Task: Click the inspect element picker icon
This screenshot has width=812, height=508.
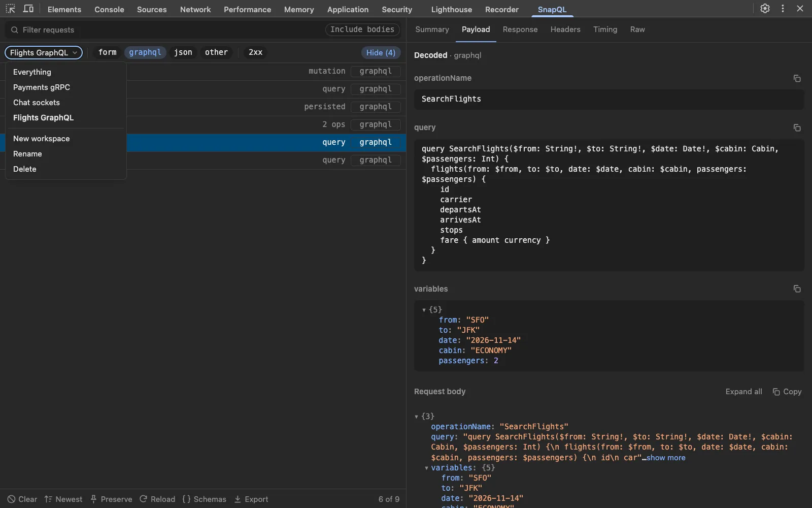Action: pyautogui.click(x=10, y=9)
